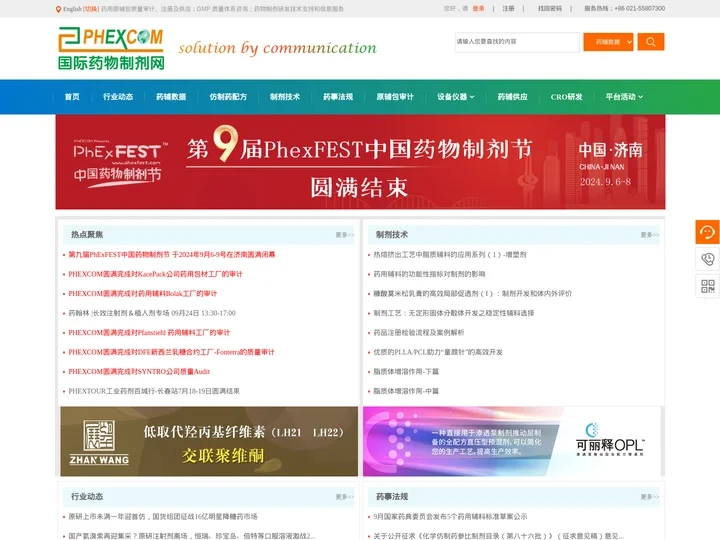Open 仿制药配方 navigation item
720x540 pixels.
click(228, 97)
